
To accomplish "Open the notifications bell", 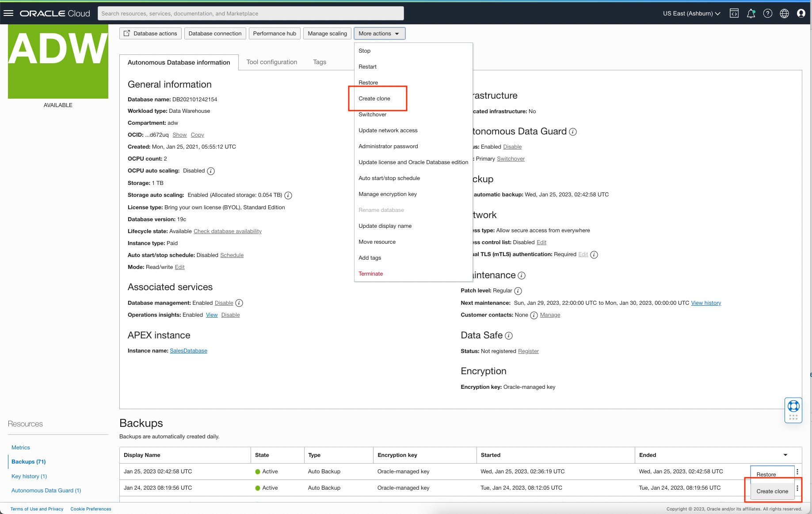I will click(751, 13).
